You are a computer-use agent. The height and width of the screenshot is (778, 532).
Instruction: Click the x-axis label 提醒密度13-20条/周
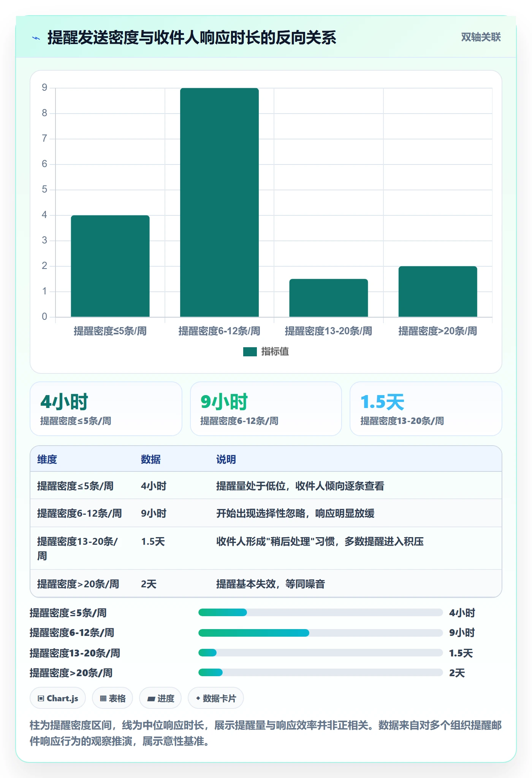329,331
